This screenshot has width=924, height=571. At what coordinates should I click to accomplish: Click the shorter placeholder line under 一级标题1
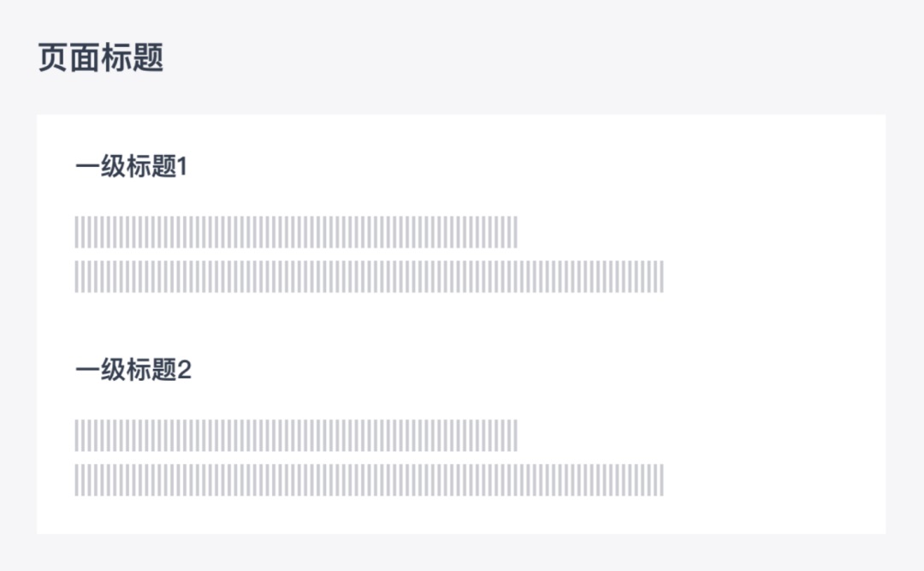[x=296, y=232]
